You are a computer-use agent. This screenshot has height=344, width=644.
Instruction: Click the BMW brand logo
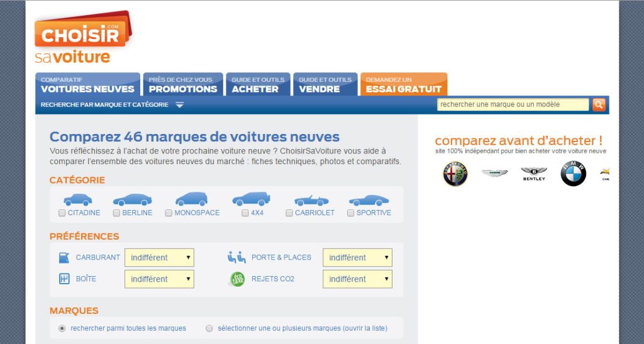[x=574, y=174]
